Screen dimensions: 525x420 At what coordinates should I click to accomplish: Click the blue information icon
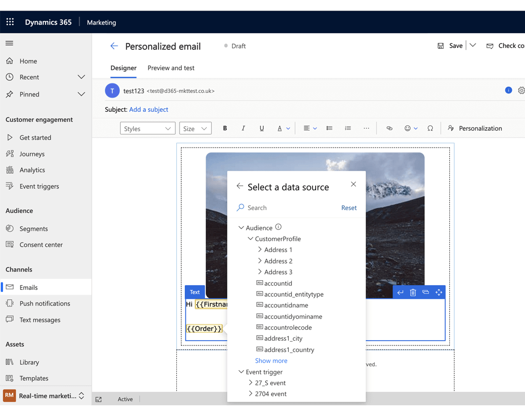[508, 90]
